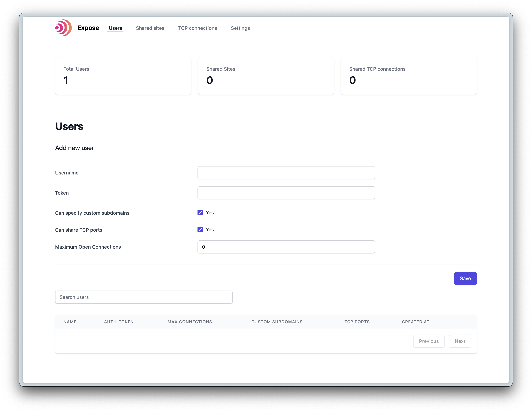Toggle Can specify custom subdomains checkbox
The width and height of the screenshot is (532, 412).
[x=200, y=212]
